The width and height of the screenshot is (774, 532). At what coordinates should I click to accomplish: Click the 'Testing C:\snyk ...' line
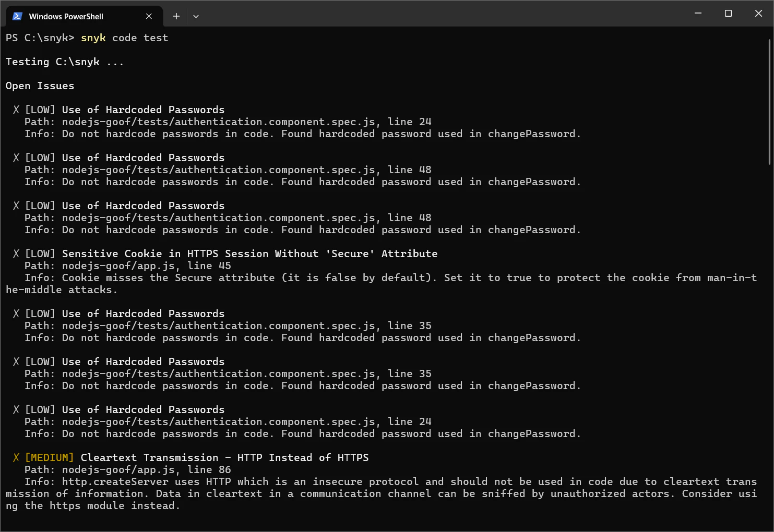tap(65, 62)
